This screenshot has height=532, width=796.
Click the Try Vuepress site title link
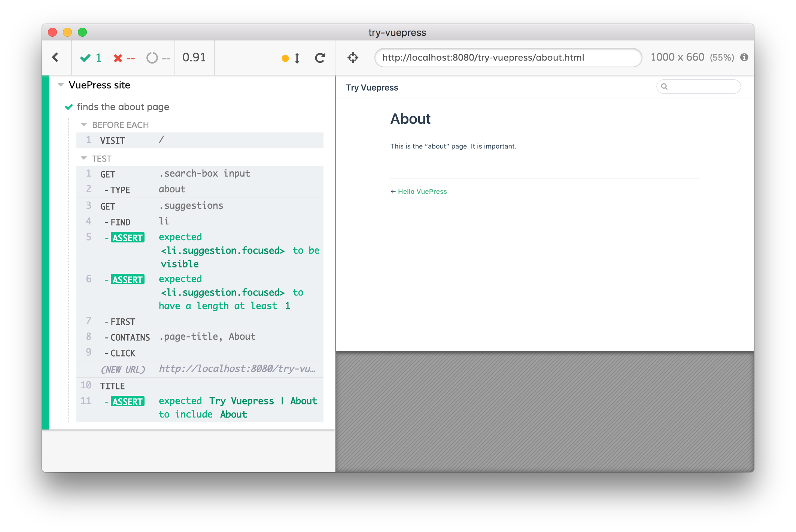[x=372, y=88]
